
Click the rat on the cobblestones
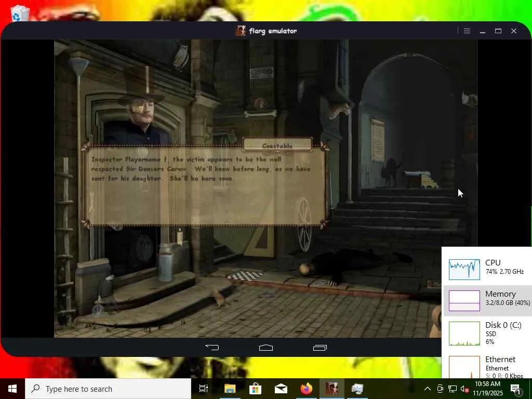(219, 298)
